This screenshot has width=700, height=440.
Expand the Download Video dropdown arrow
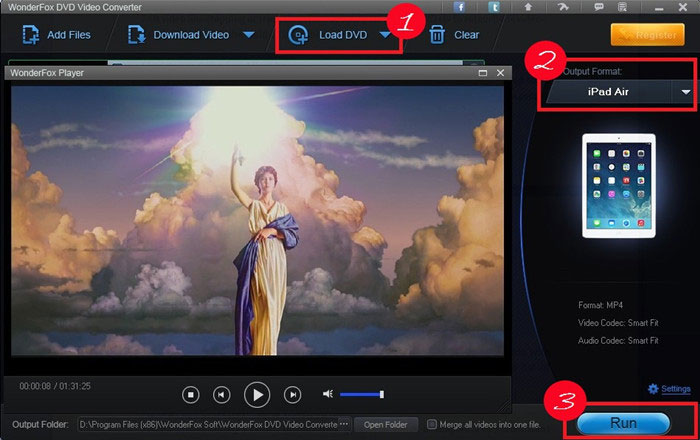(x=249, y=34)
